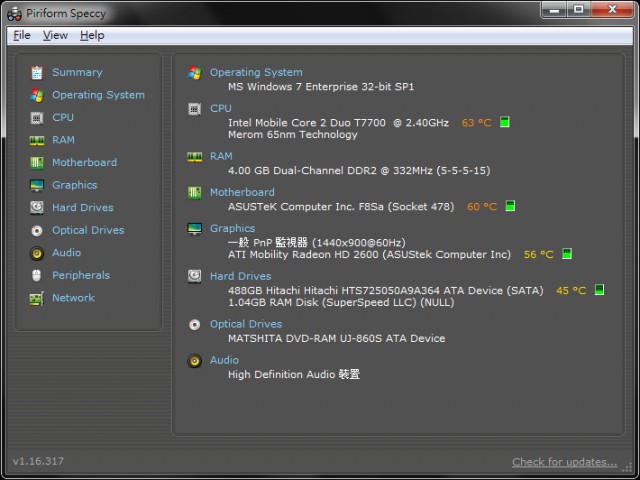Click 'MATSHITA DVD-RAM UJ-860S ATA Device' text
The height and width of the screenshot is (480, 640).
click(336, 339)
